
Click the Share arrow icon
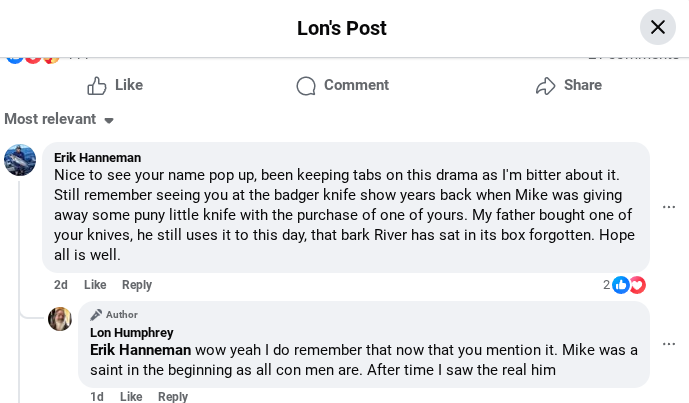[x=545, y=86]
